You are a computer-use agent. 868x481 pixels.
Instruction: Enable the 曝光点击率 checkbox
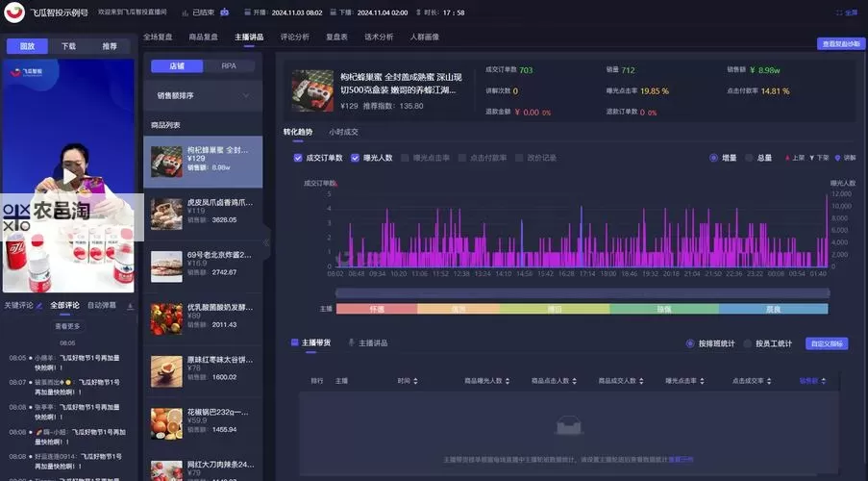[405, 158]
